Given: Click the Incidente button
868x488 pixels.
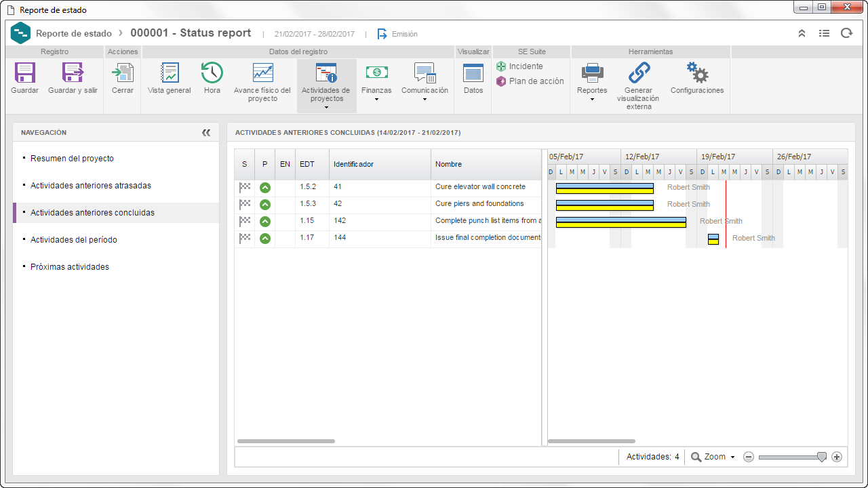Looking at the screenshot, I should point(519,66).
